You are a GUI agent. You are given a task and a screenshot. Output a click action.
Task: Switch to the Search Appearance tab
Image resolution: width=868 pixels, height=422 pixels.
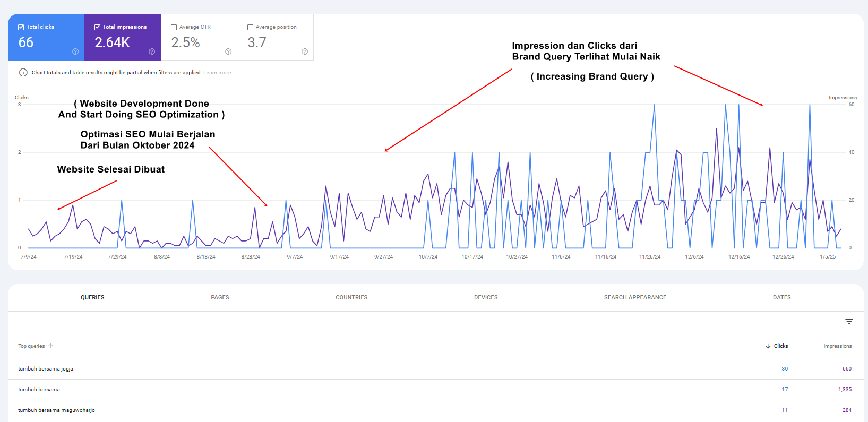pos(635,297)
